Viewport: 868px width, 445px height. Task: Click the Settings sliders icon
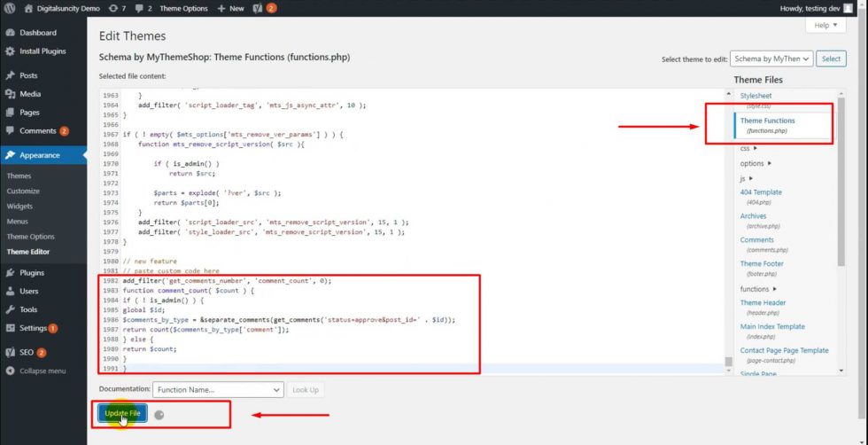pyautogui.click(x=10, y=328)
